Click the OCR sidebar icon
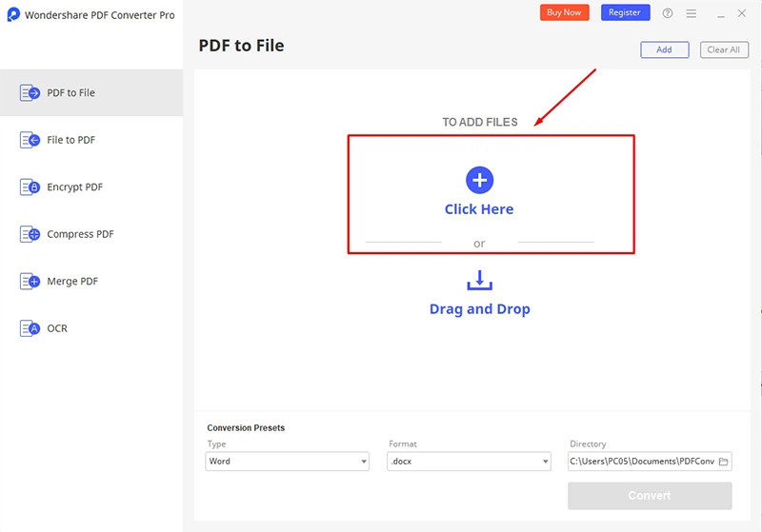This screenshot has width=762, height=532. coord(30,328)
